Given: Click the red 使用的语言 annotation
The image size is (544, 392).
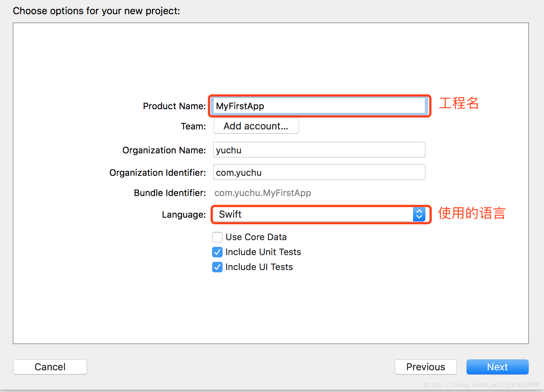Looking at the screenshot, I should 471,213.
